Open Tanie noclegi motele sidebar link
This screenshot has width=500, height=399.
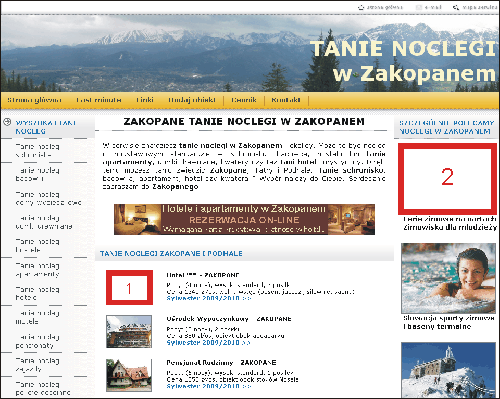pyautogui.click(x=37, y=317)
